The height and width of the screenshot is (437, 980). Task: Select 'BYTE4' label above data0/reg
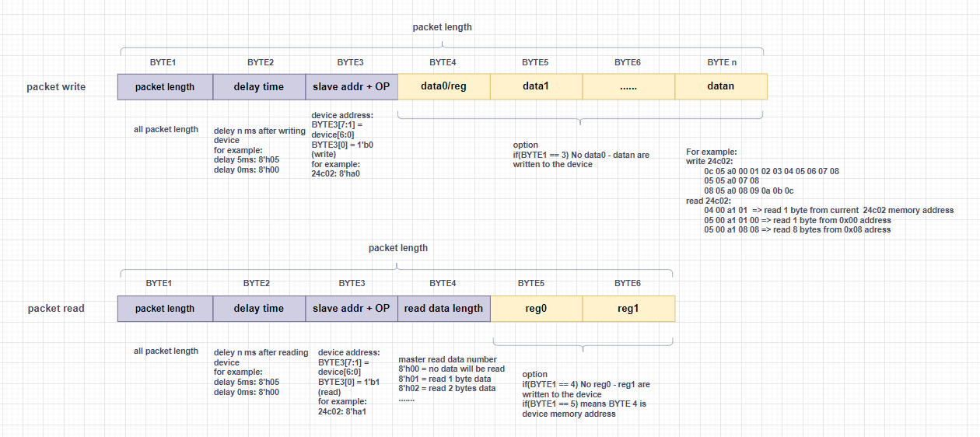443,62
